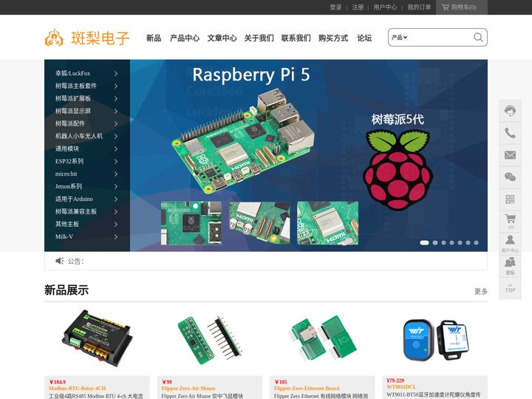Open 适用于Arduino category
The height and width of the screenshot is (399, 532).
point(74,199)
